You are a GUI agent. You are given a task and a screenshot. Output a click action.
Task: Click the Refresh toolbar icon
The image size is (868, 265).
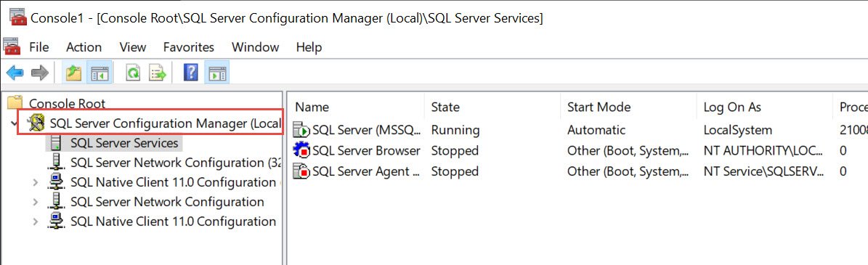(133, 73)
